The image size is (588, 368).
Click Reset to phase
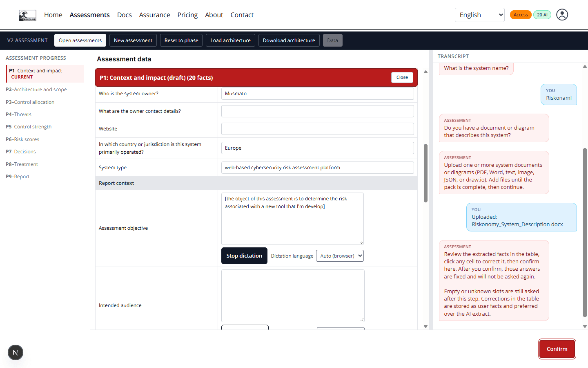coord(181,40)
